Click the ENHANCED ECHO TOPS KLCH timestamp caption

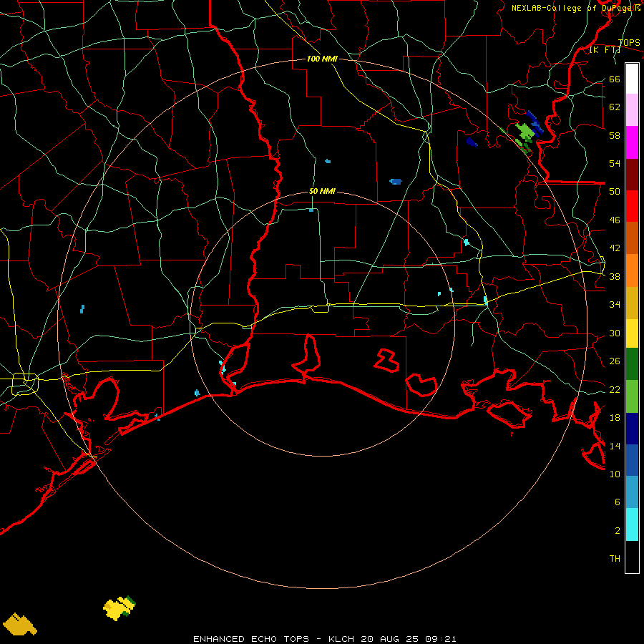pyautogui.click(x=324, y=639)
